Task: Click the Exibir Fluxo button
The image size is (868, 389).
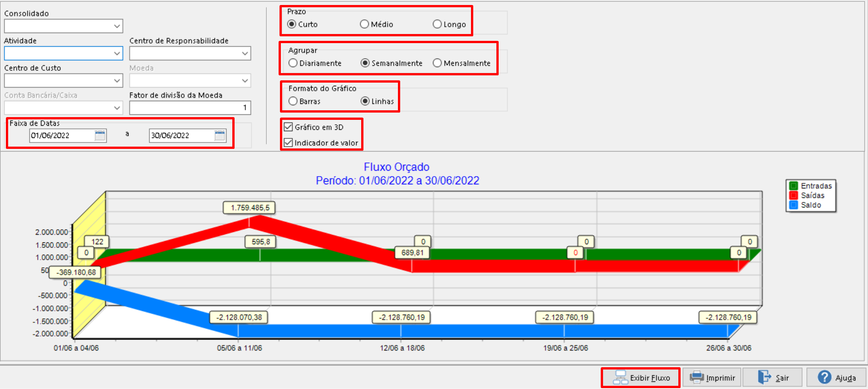Action: pyautogui.click(x=641, y=378)
